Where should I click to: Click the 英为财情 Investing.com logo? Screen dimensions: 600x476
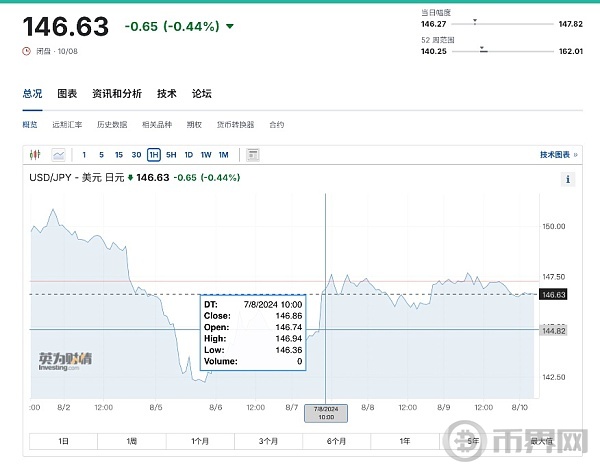point(65,360)
